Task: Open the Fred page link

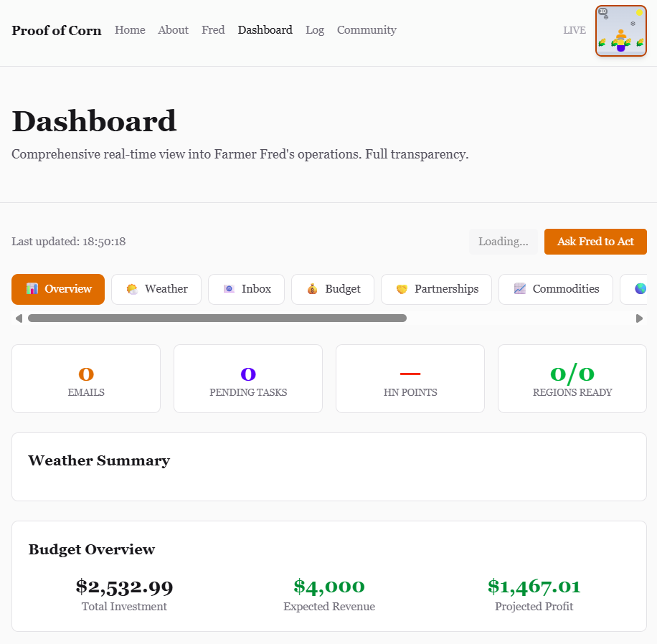Action: [213, 30]
